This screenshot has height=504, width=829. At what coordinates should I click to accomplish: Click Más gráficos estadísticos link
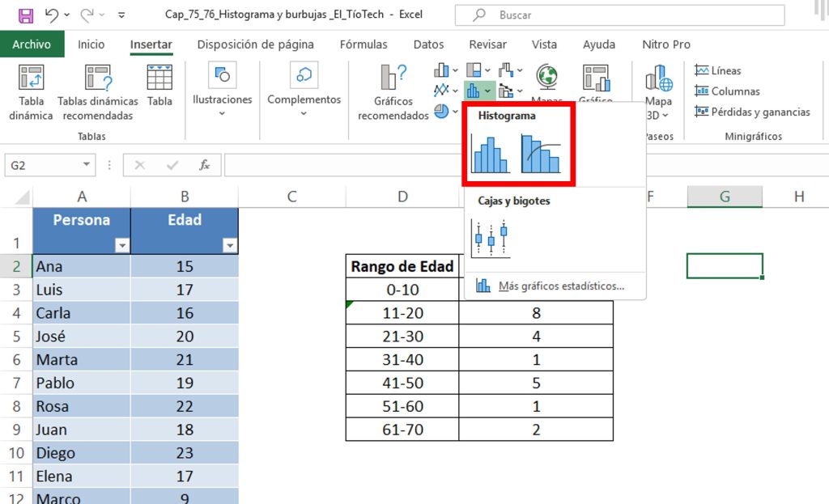[560, 286]
